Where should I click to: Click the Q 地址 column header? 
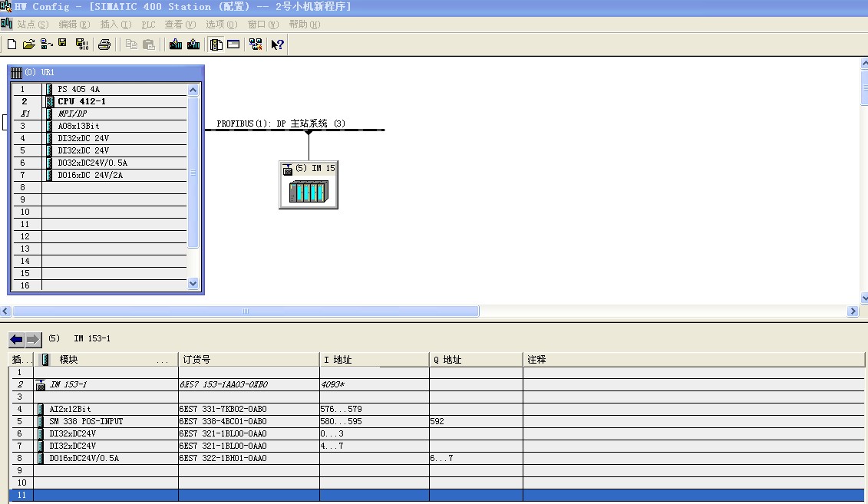476,360
